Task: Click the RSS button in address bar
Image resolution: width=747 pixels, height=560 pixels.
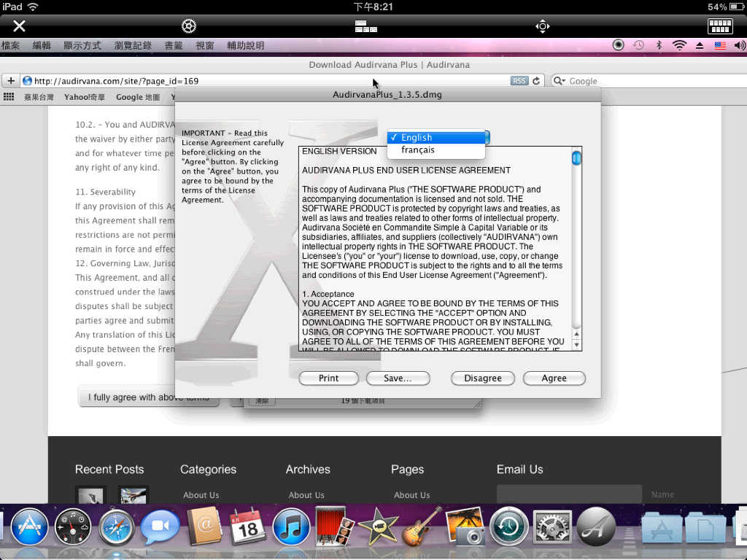Action: (x=519, y=81)
